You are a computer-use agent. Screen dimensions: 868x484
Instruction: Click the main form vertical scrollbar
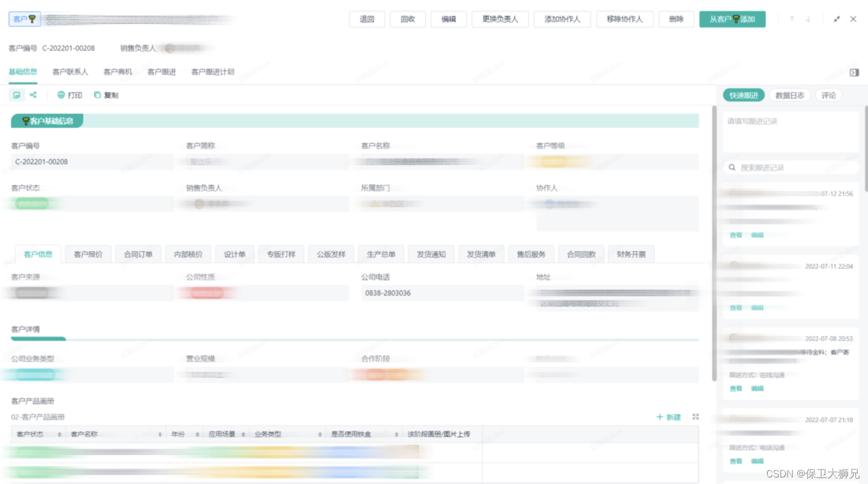pos(714,244)
